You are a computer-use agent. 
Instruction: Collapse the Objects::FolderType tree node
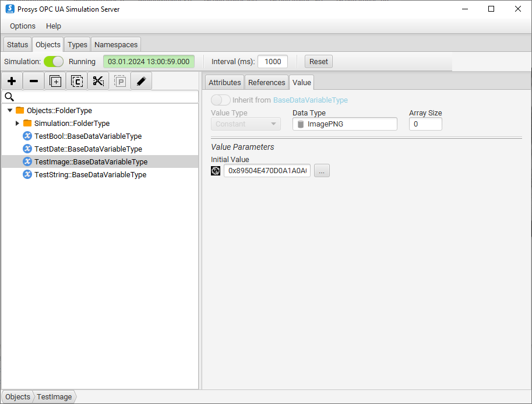10,110
